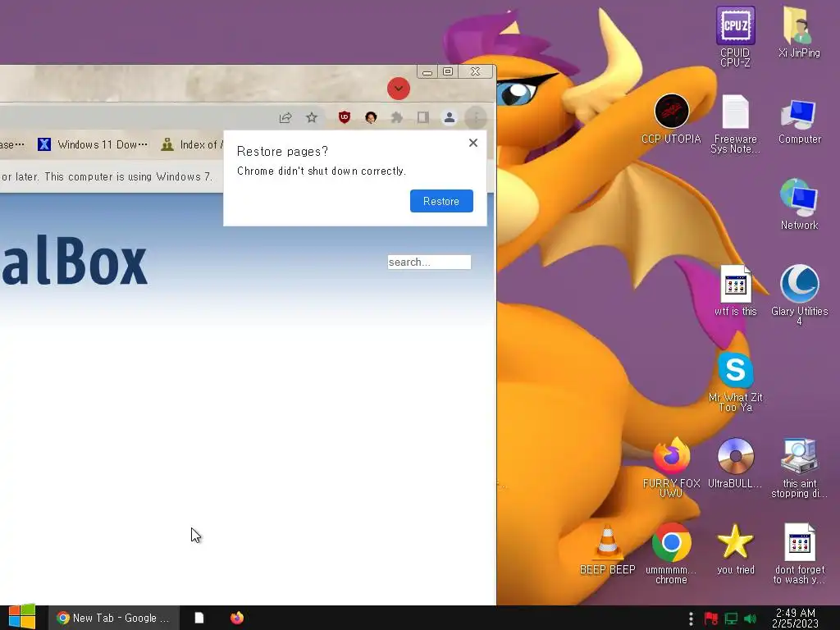Viewport: 840px width, 630px height.
Task: Click the avatar extension icon in toolbar
Action: 371,117
